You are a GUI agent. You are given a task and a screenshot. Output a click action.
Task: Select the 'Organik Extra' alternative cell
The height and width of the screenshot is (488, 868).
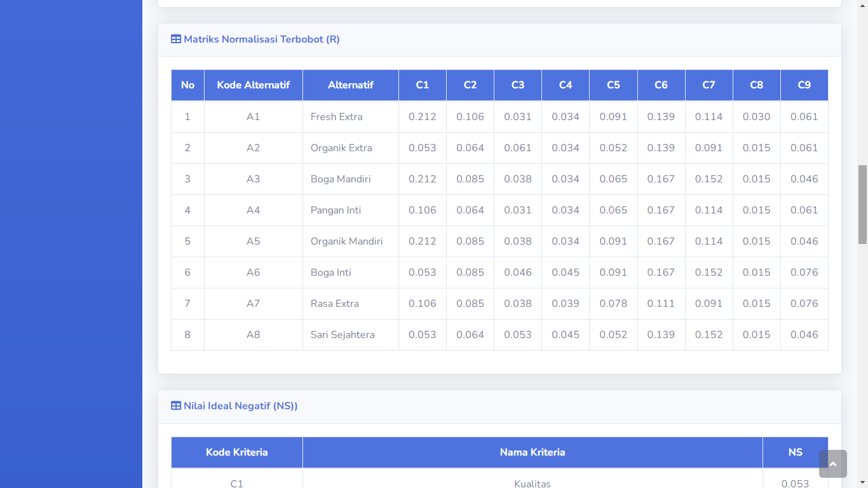point(351,148)
